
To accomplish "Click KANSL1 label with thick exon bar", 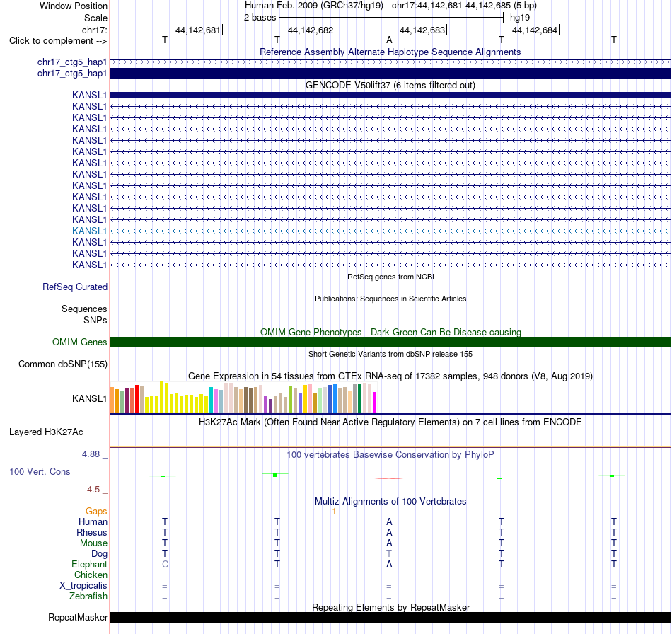I will [89, 95].
